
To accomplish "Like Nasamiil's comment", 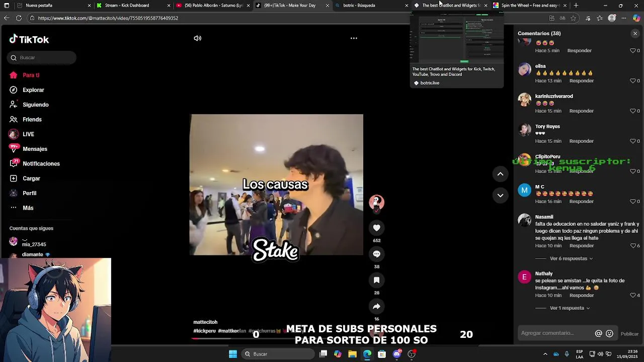I will tap(633, 246).
